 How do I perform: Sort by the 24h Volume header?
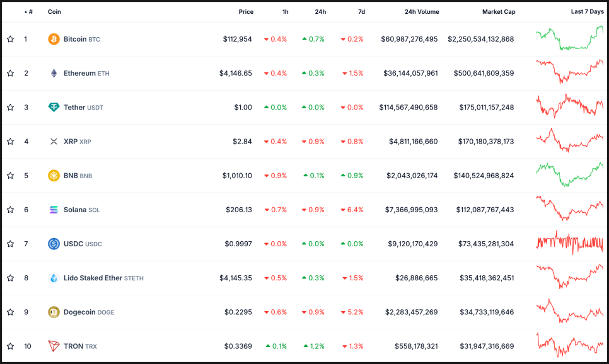pyautogui.click(x=422, y=11)
